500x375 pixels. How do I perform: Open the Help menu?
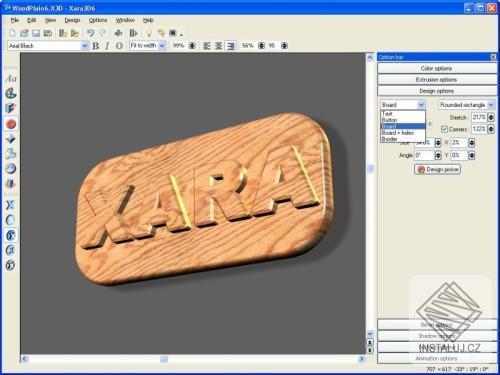click(148, 20)
